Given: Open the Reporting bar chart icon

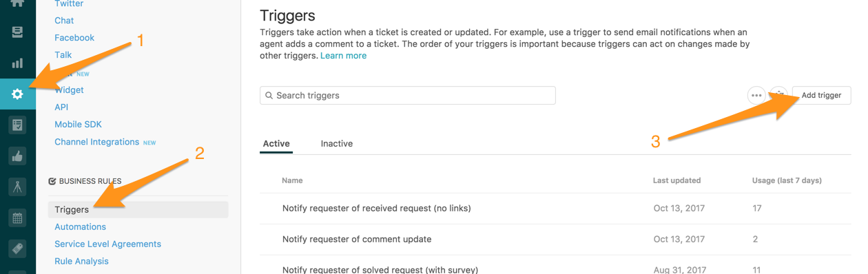Looking at the screenshot, I should click(x=18, y=63).
